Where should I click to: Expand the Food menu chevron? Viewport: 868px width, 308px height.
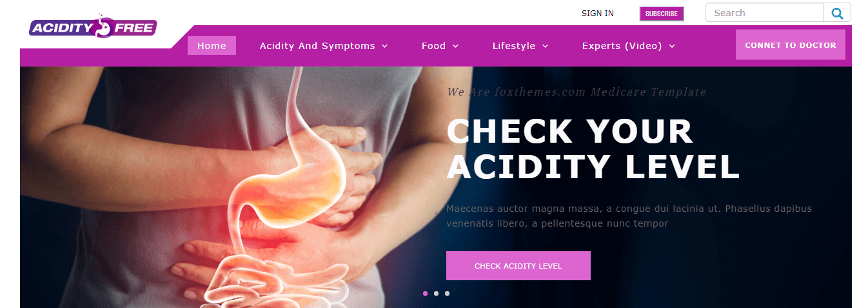pyautogui.click(x=455, y=46)
